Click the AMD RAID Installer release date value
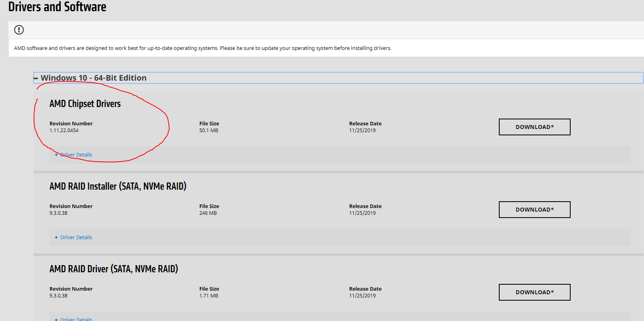The height and width of the screenshot is (321, 644). [362, 213]
